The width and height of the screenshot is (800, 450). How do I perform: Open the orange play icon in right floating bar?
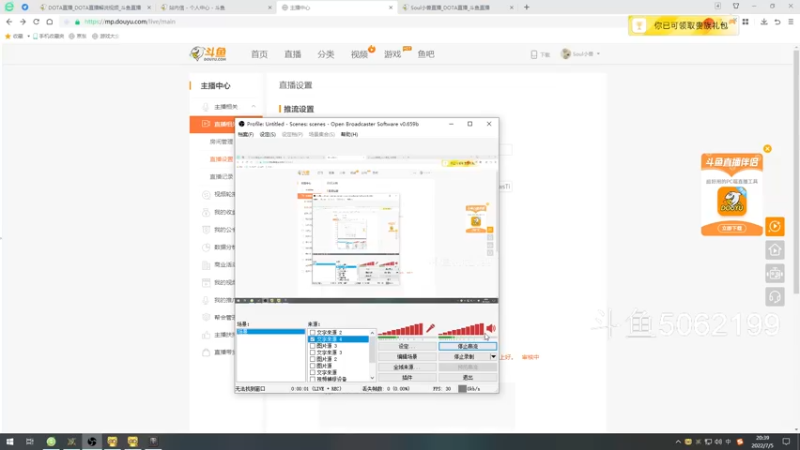(774, 226)
